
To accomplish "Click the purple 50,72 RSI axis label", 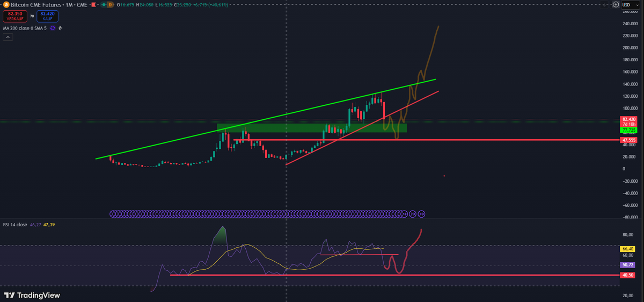I will 627,265.
